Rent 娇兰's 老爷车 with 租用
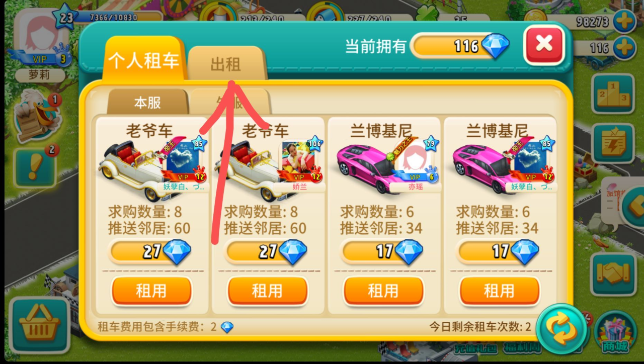644x364 pixels. click(268, 291)
